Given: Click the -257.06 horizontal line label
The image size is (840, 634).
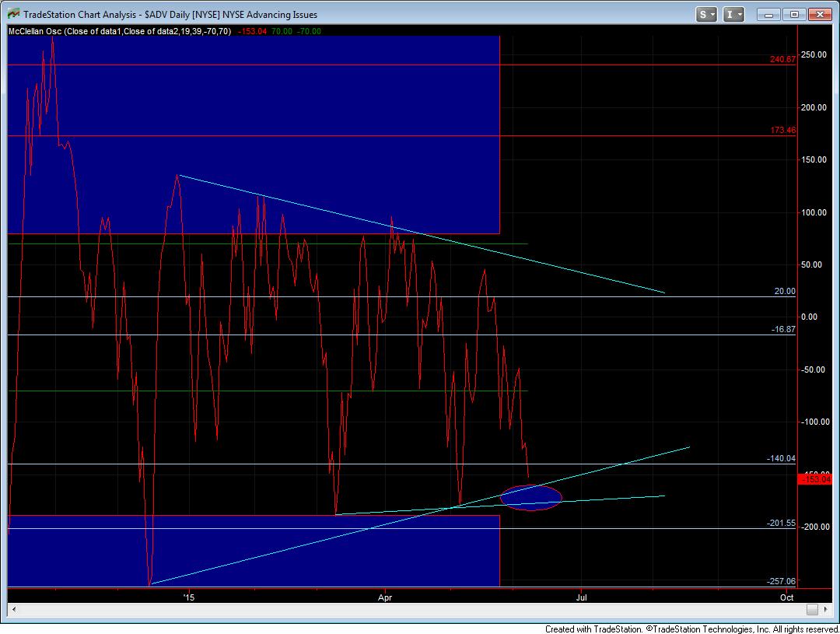Looking at the screenshot, I should (780, 581).
